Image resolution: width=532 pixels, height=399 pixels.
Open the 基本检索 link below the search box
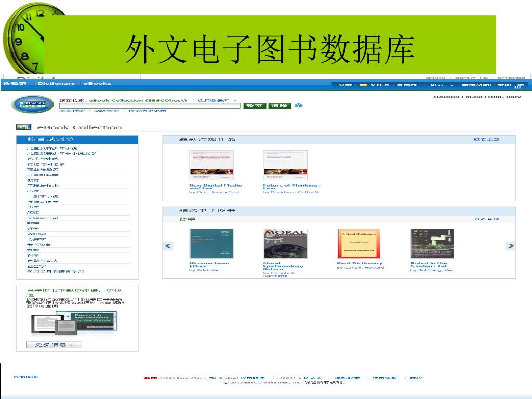point(72,111)
